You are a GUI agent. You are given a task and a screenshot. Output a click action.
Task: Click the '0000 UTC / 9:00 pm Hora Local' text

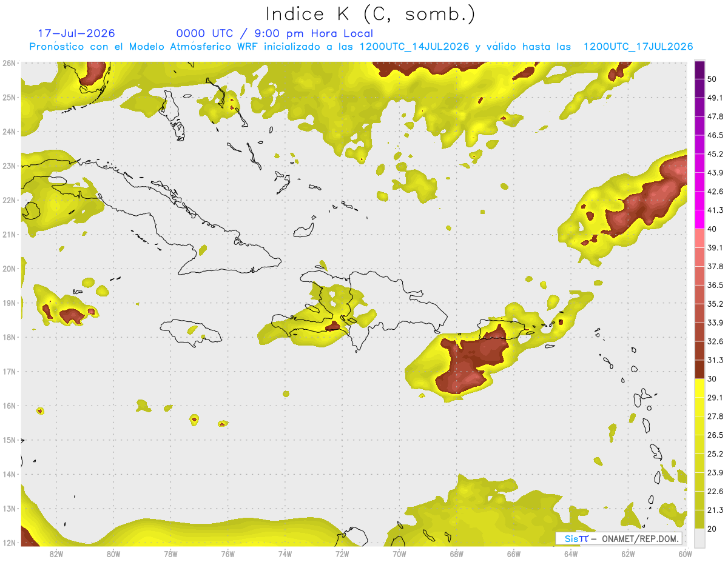[275, 33]
